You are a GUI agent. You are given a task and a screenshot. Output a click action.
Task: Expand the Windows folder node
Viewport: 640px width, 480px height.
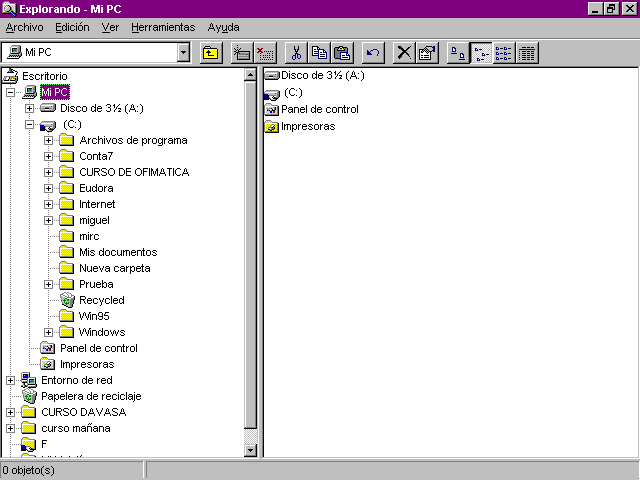(49, 332)
